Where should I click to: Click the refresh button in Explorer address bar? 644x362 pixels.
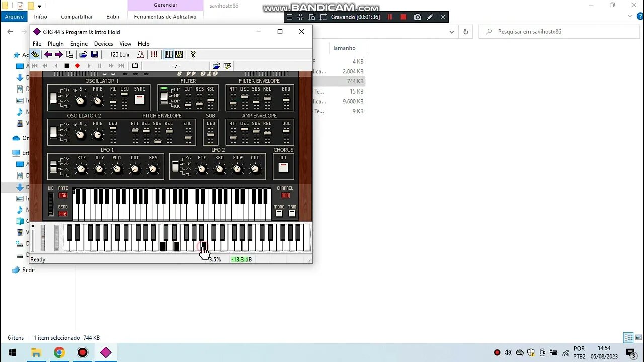(x=466, y=31)
